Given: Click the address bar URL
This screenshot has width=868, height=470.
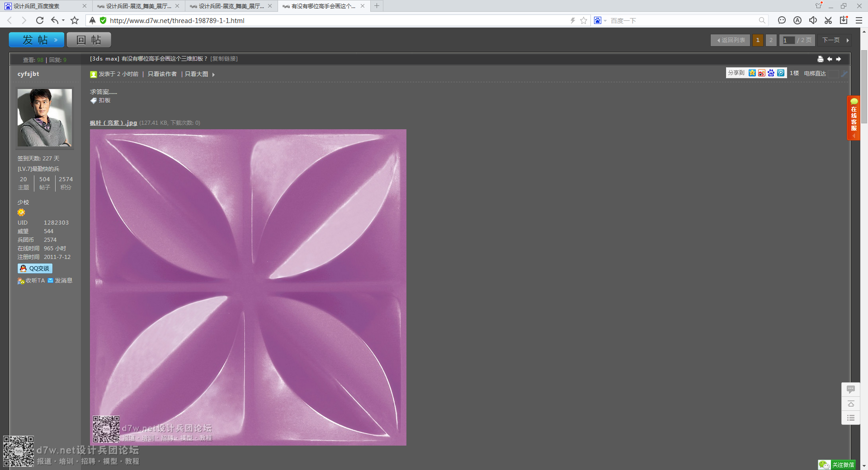Looking at the screenshot, I should (x=177, y=21).
